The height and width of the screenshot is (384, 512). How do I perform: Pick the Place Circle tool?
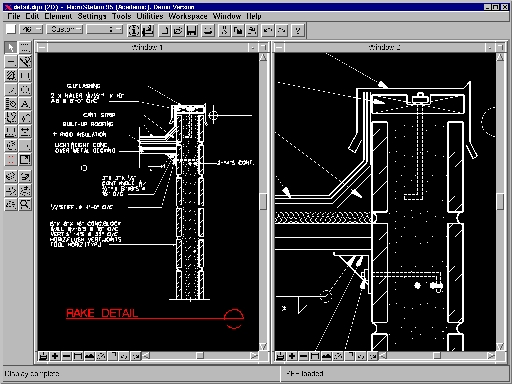click(25, 90)
